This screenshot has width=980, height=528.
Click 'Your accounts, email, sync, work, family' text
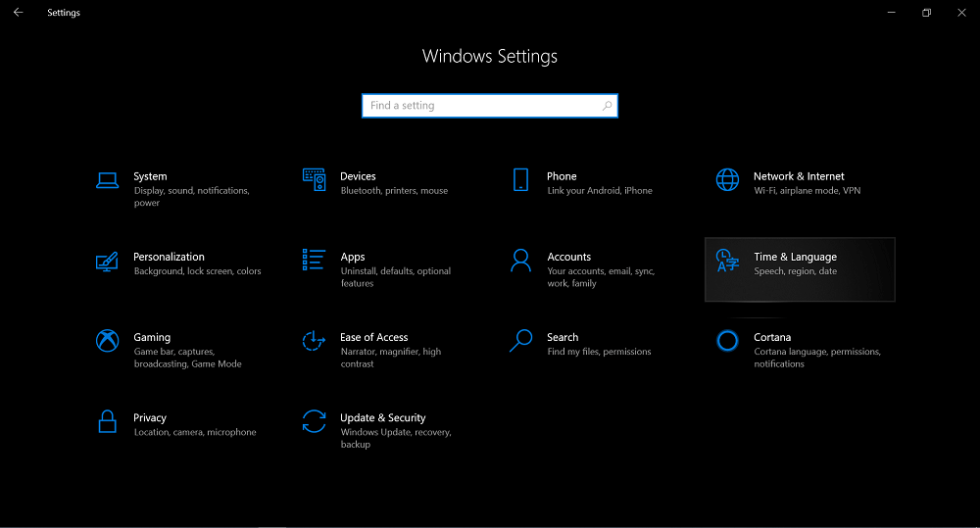[601, 277]
